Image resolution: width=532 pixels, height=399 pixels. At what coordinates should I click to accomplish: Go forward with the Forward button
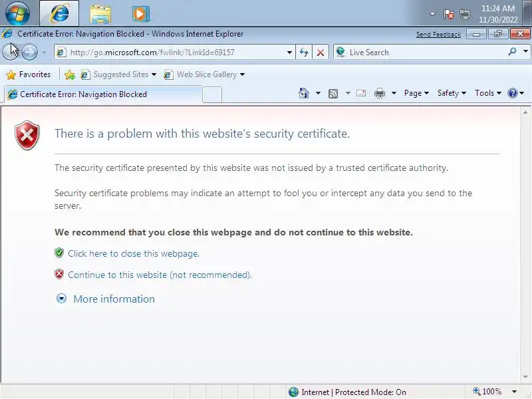[29, 53]
